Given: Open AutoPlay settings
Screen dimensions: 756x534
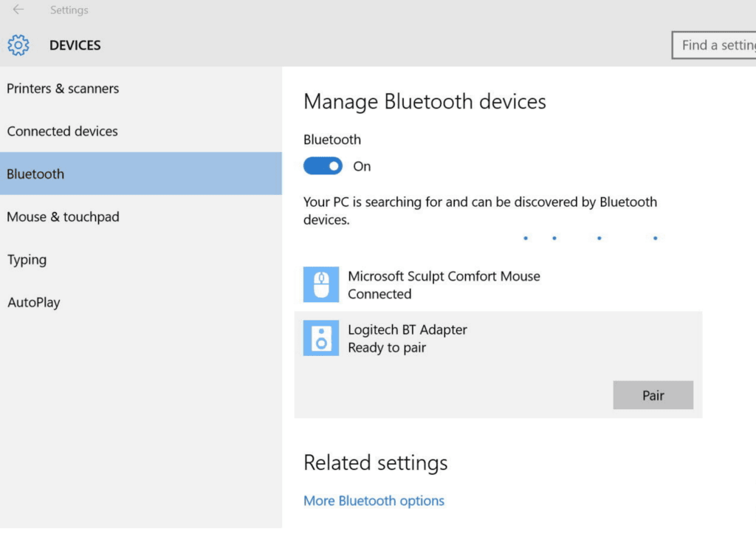Looking at the screenshot, I should point(34,303).
